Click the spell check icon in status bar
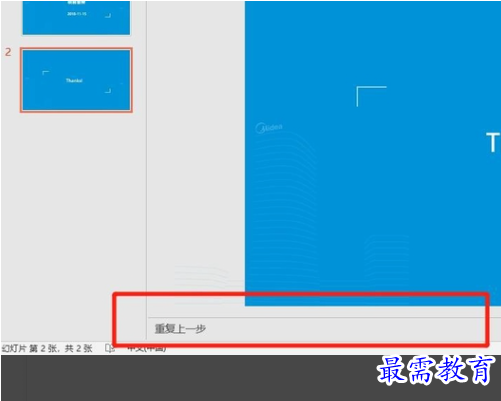501x401 pixels. 109,348
